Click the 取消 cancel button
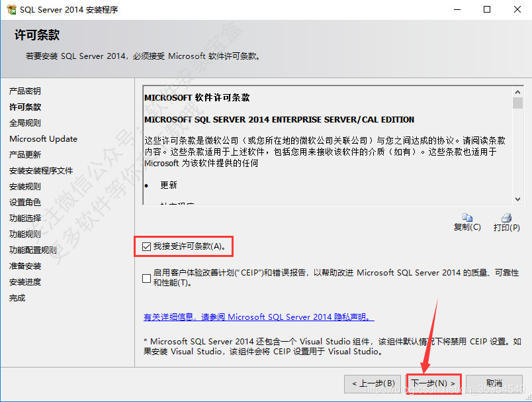532x402 pixels. [x=494, y=383]
